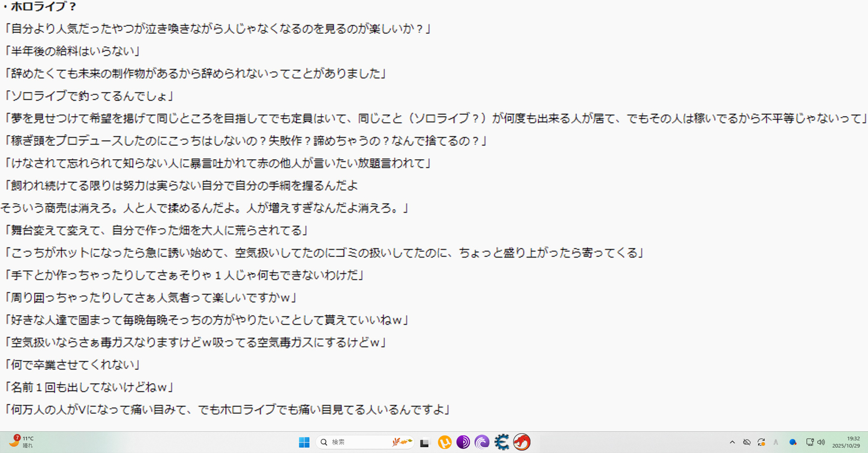The height and width of the screenshot is (453, 868).
Task: Open the weather widget showing 11°C
Action: click(x=21, y=442)
